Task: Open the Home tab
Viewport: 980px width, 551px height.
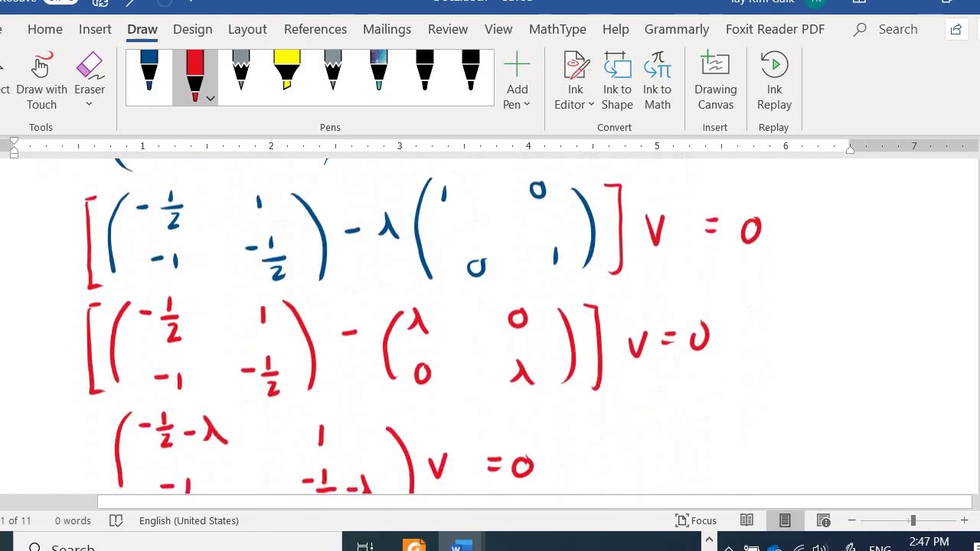Action: tap(45, 29)
